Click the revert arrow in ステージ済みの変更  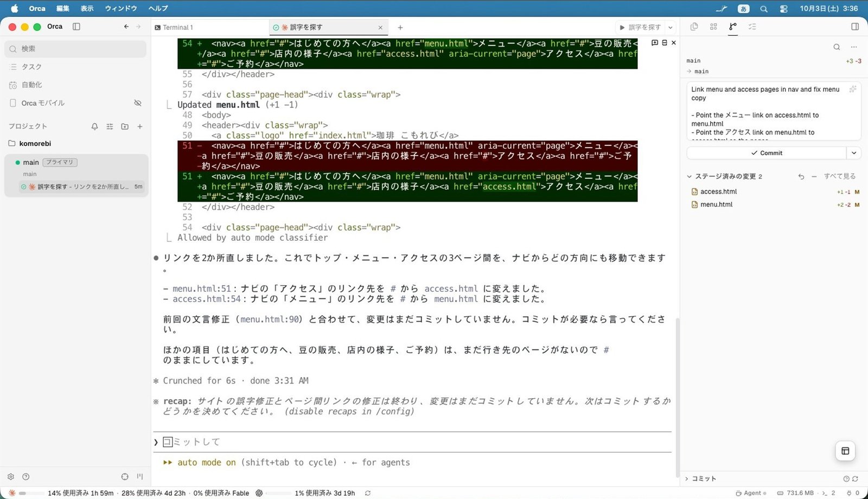(x=801, y=177)
